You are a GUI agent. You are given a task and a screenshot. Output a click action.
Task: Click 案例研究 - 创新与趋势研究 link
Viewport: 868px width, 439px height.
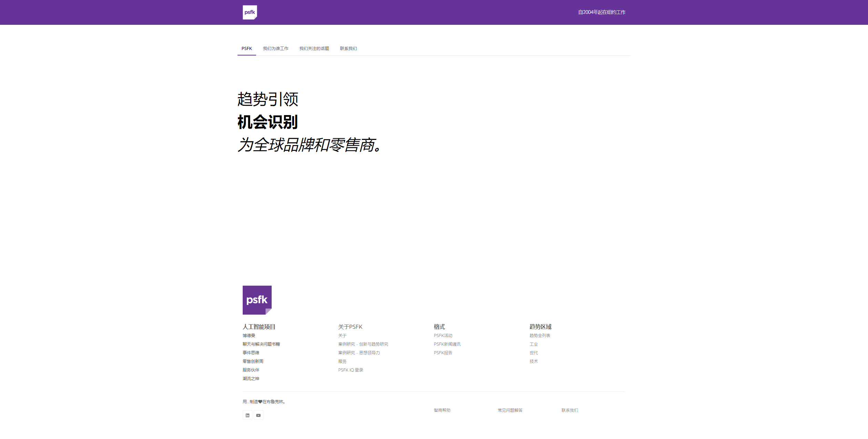click(x=363, y=344)
